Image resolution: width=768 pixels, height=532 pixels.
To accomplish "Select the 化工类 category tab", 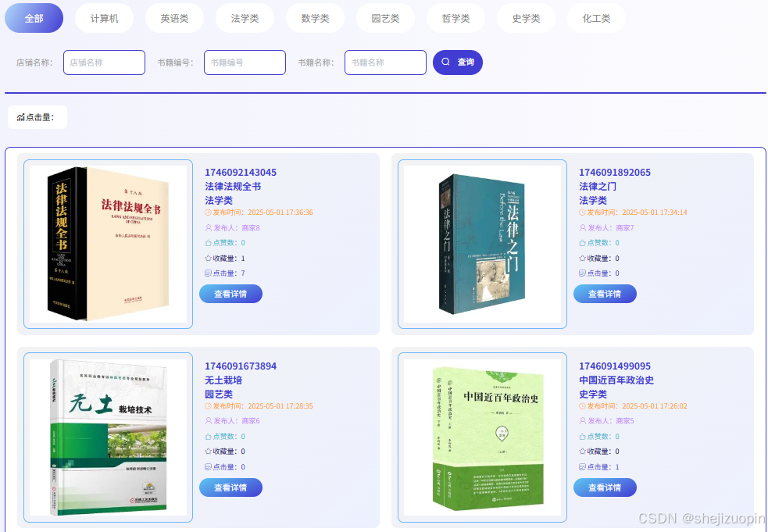I will point(597,18).
